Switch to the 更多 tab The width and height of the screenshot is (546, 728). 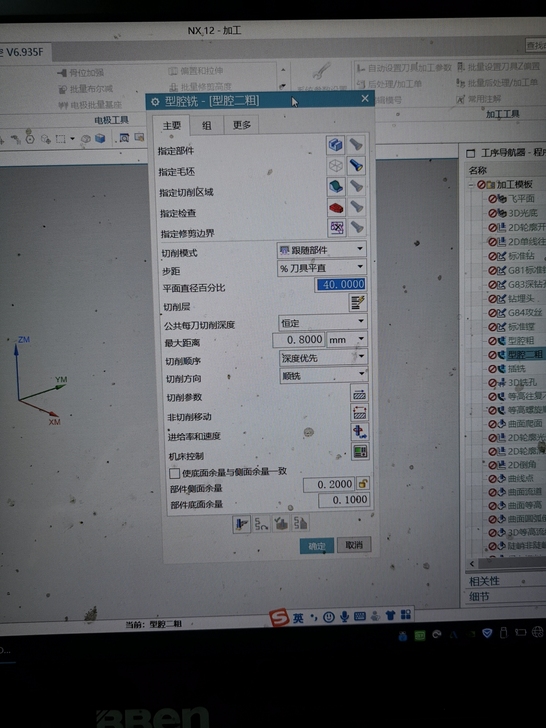241,125
